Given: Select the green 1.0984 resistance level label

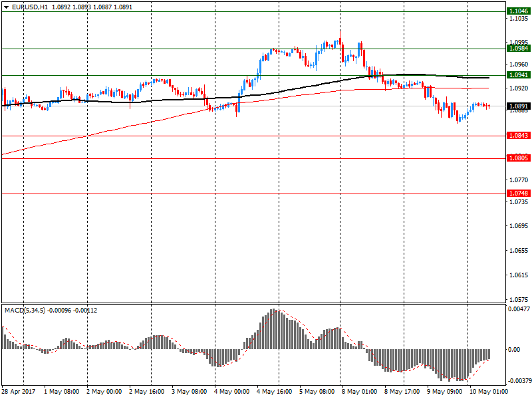Looking at the screenshot, I should click(519, 49).
